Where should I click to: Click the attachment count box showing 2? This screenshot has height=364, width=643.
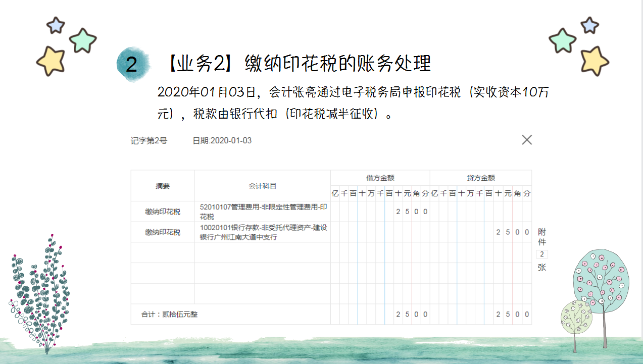(542, 254)
